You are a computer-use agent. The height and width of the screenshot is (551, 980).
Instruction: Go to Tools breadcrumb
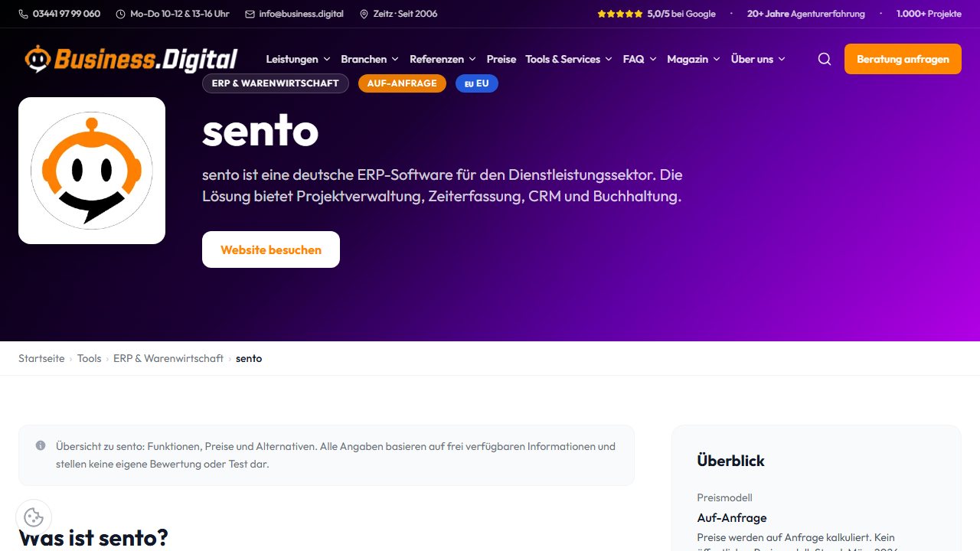pos(89,358)
